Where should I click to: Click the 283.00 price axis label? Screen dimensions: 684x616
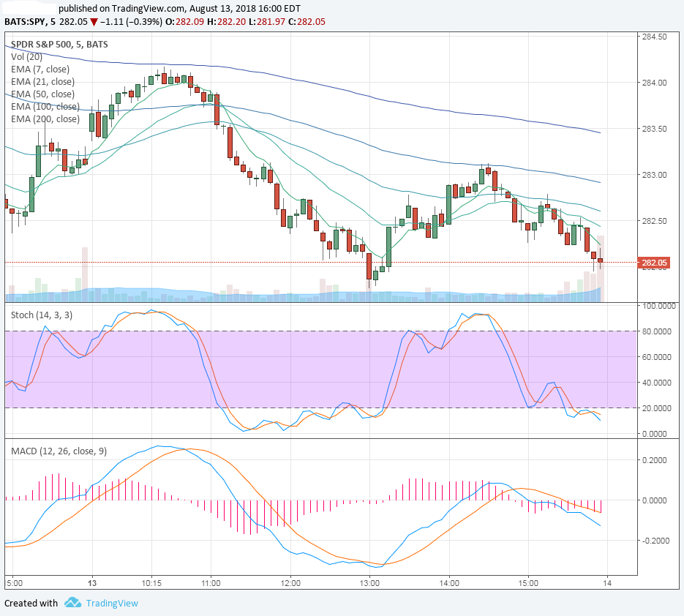pos(654,175)
